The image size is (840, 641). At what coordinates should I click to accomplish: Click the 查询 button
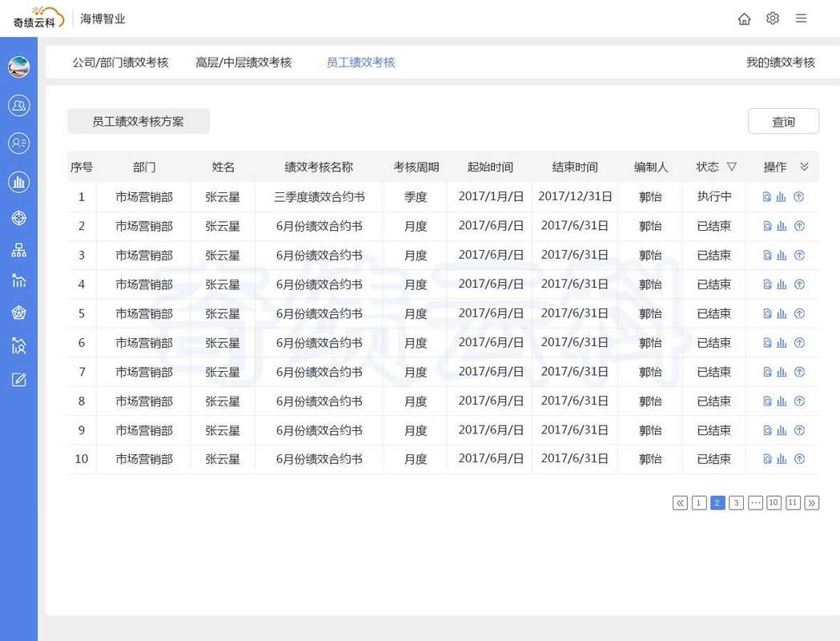tap(783, 120)
